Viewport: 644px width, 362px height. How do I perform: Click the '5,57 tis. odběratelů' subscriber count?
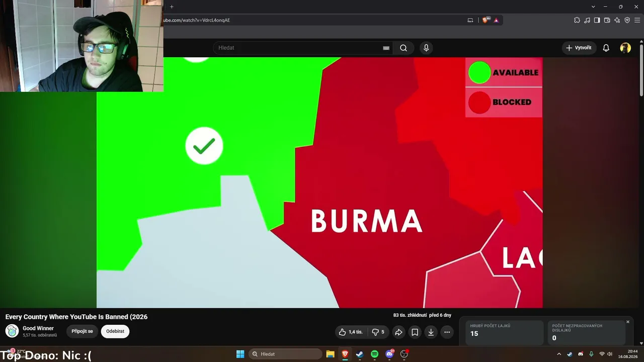40,335
